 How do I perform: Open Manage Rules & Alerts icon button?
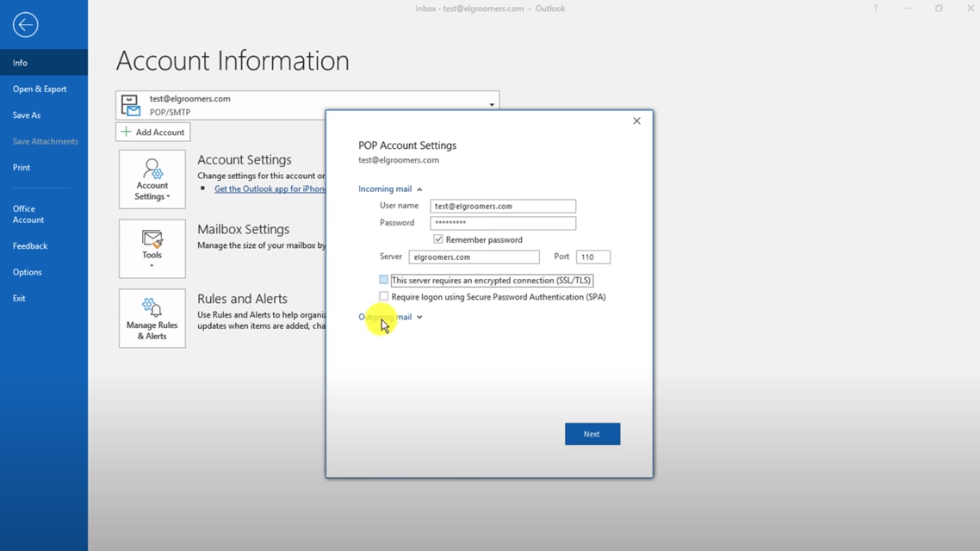[x=152, y=318]
